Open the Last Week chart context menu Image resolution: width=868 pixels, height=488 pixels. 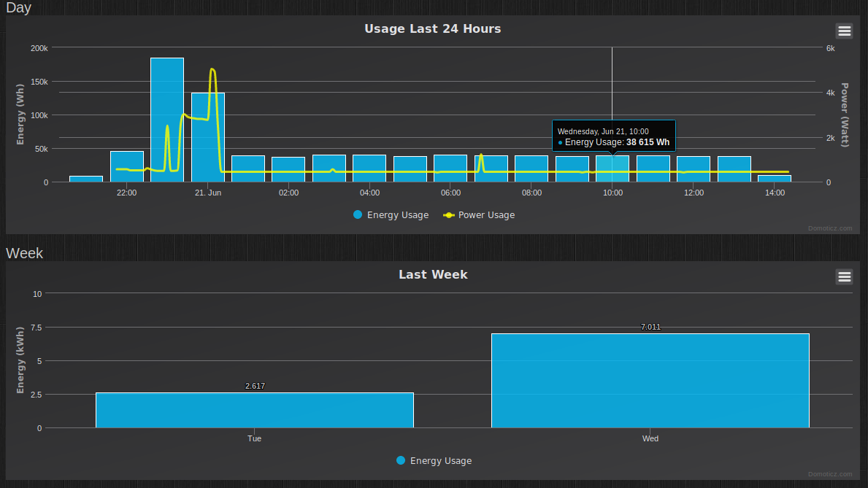click(844, 276)
